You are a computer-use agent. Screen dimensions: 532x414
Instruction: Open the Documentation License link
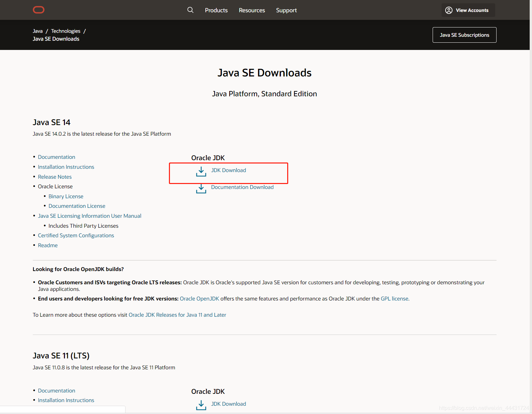pos(77,206)
